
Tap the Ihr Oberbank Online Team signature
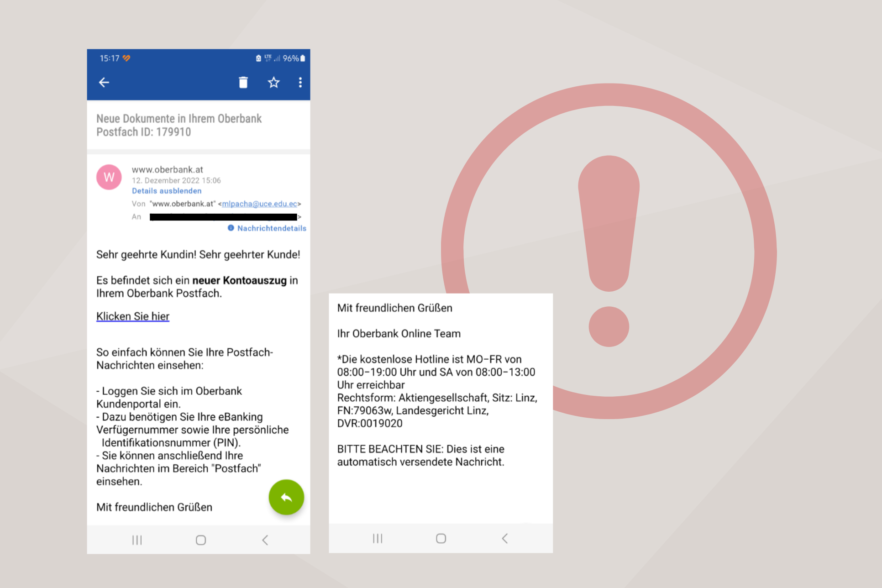pyautogui.click(x=399, y=334)
